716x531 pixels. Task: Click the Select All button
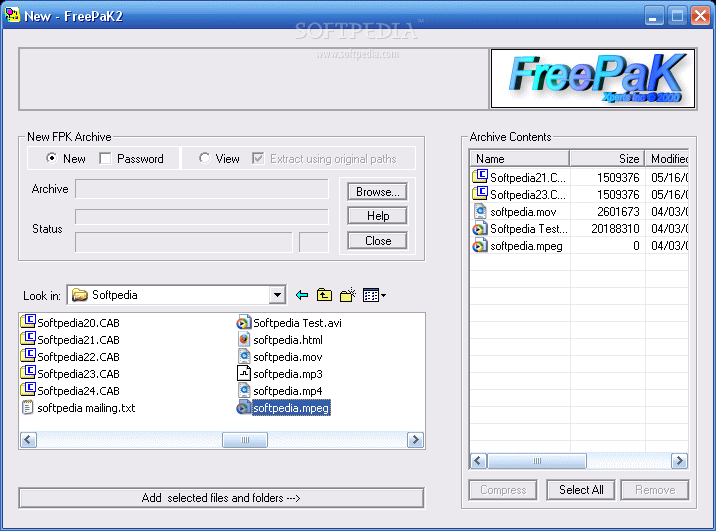(x=581, y=490)
